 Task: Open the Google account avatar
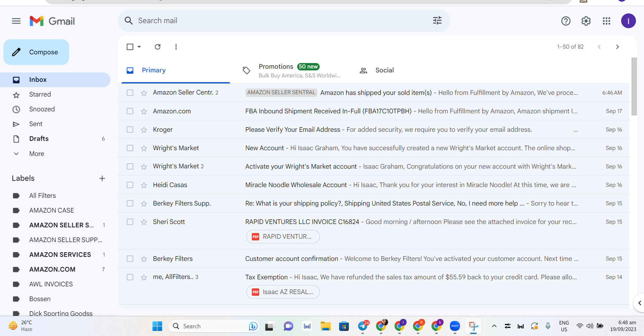click(628, 21)
